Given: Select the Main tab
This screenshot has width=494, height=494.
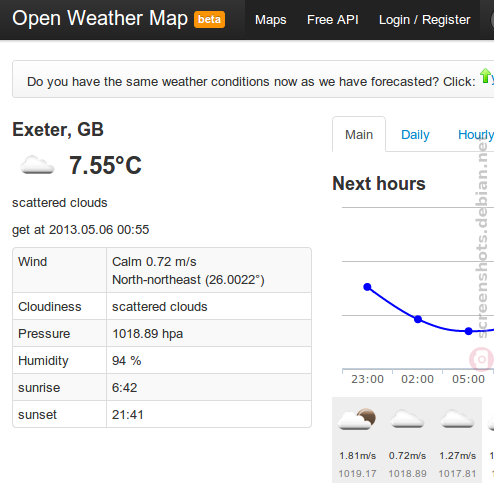Looking at the screenshot, I should click(x=359, y=135).
